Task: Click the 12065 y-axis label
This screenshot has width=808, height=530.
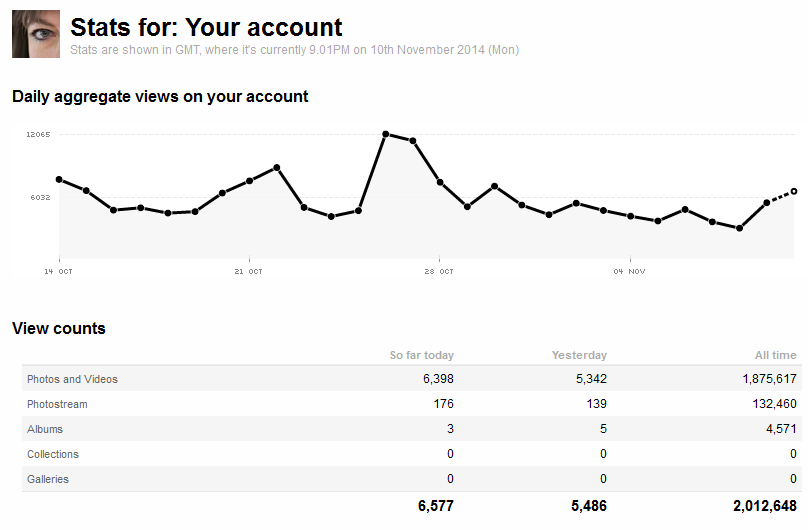Action: tap(38, 134)
